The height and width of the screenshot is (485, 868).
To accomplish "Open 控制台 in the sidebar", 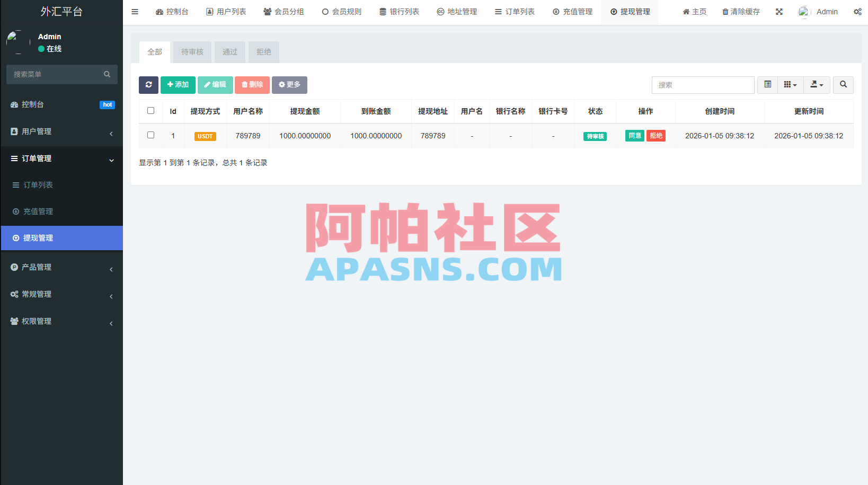I will tap(61, 104).
